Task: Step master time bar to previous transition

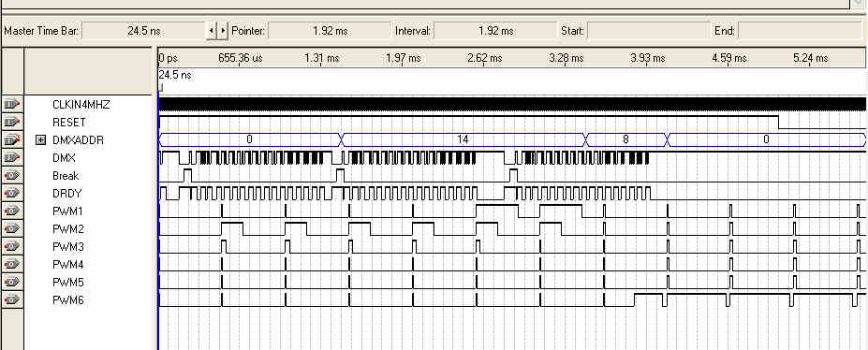Action: [x=212, y=31]
